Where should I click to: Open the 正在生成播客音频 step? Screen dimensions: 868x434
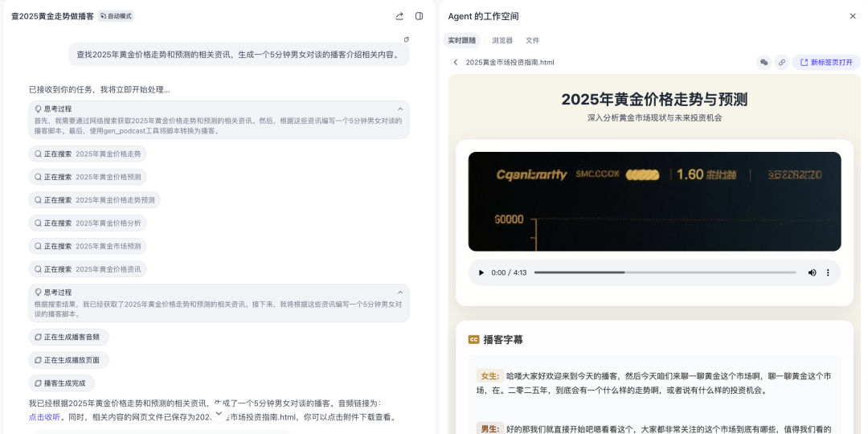pyautogui.click(x=68, y=337)
